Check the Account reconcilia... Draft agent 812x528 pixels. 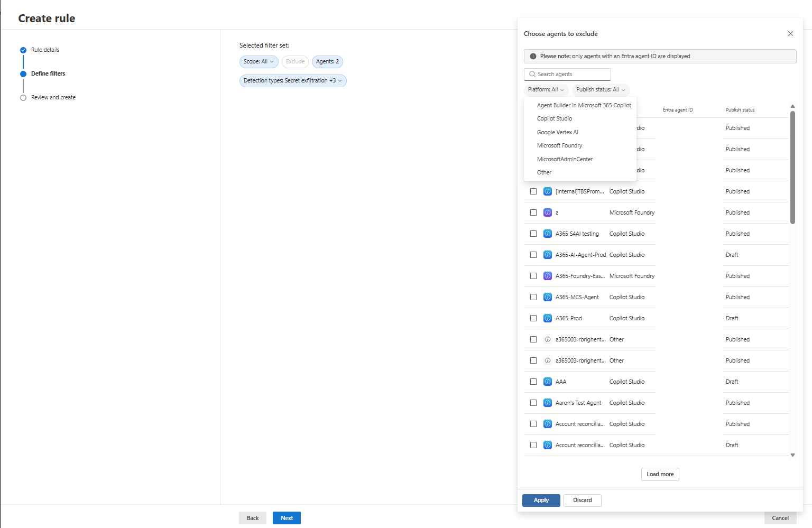click(533, 445)
